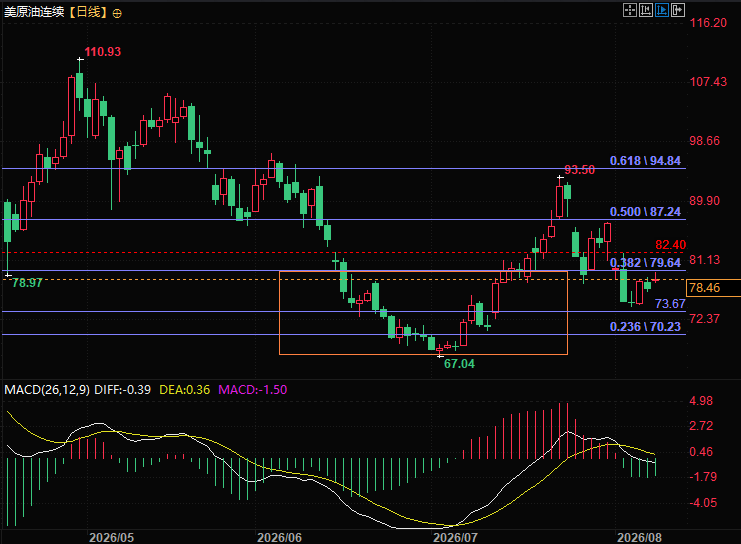The image size is (741, 544).
Task: Click the 4.98 MACD axis value
Action: click(701, 401)
